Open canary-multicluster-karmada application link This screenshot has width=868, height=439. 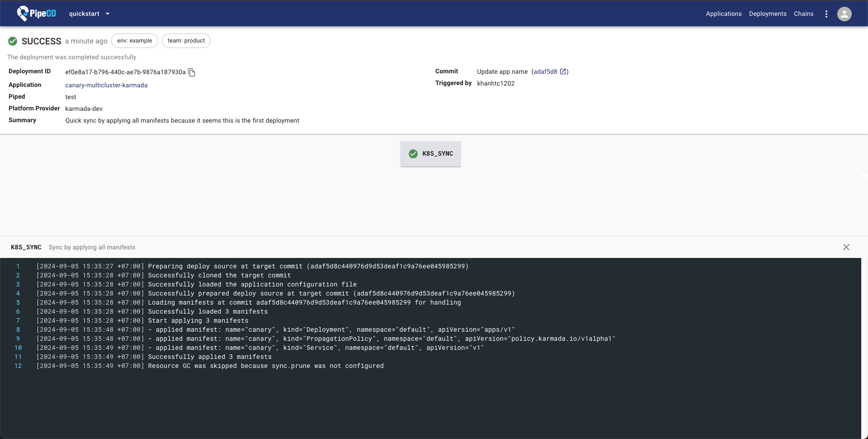(x=106, y=85)
